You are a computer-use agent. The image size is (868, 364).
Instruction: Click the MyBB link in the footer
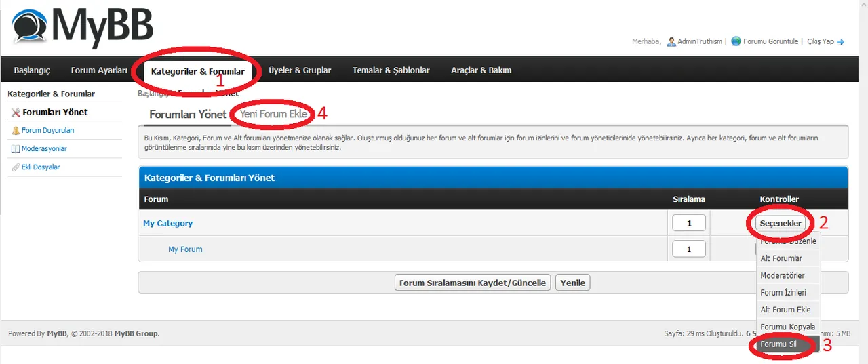point(57,333)
